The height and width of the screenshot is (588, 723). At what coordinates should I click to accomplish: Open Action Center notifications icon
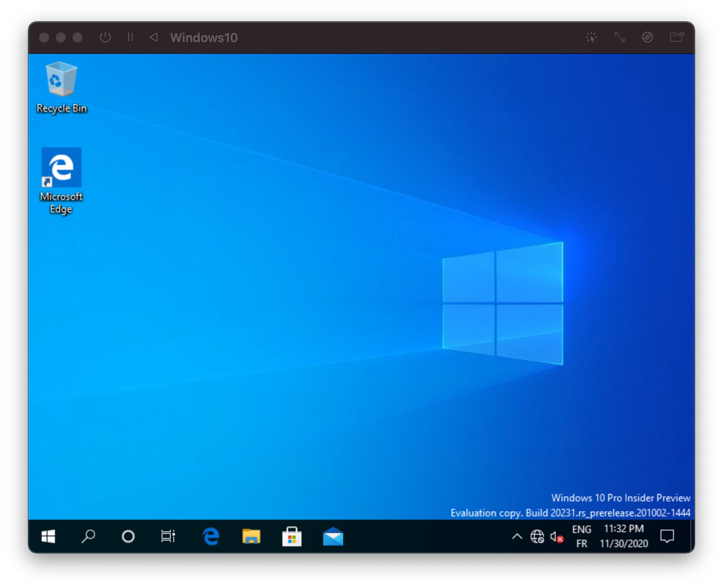(667, 536)
